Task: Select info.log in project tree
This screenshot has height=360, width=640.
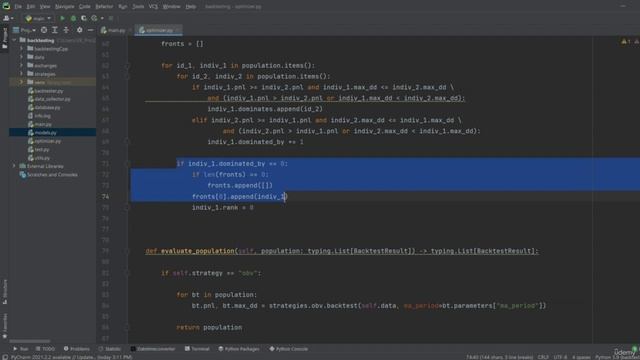Action: coord(42,116)
